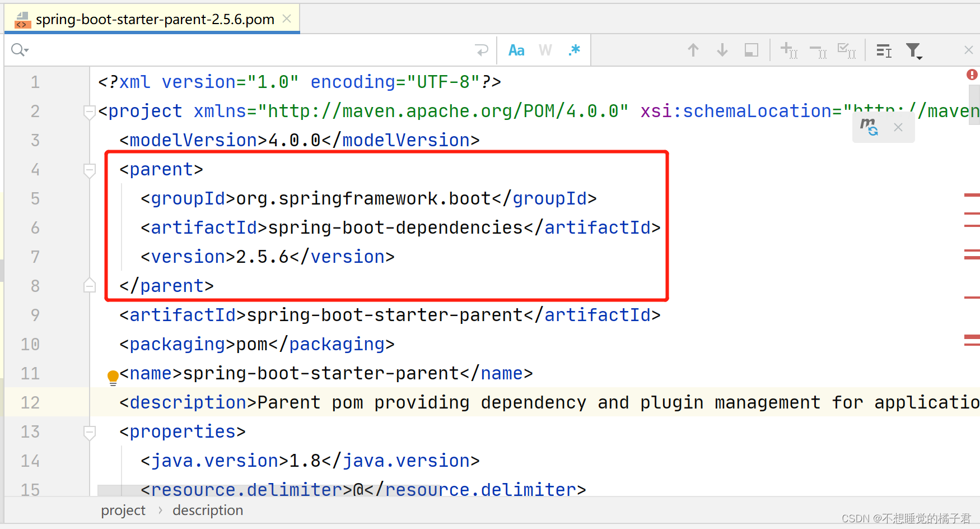The width and height of the screenshot is (980, 529).
Task: Click the project breadcrumb at the bottom
Action: [123, 510]
